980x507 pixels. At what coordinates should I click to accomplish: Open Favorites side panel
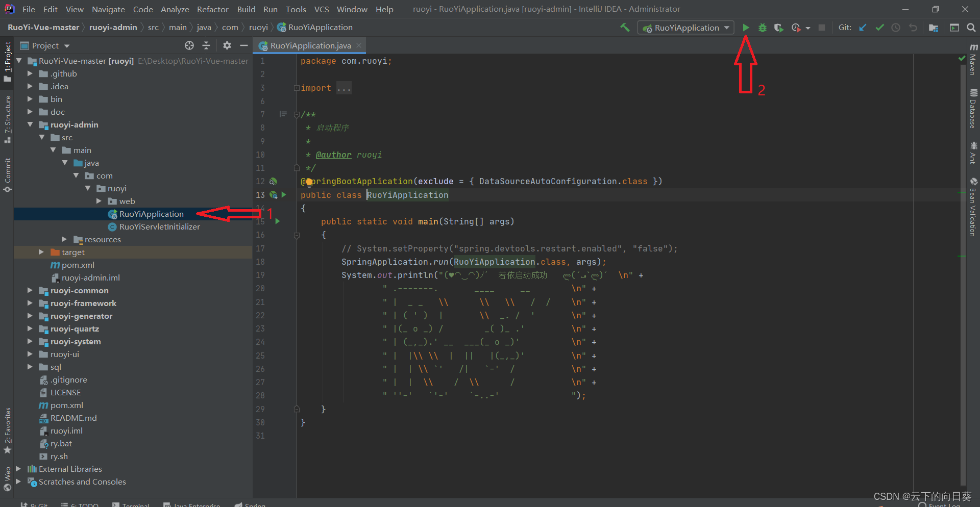pos(8,430)
